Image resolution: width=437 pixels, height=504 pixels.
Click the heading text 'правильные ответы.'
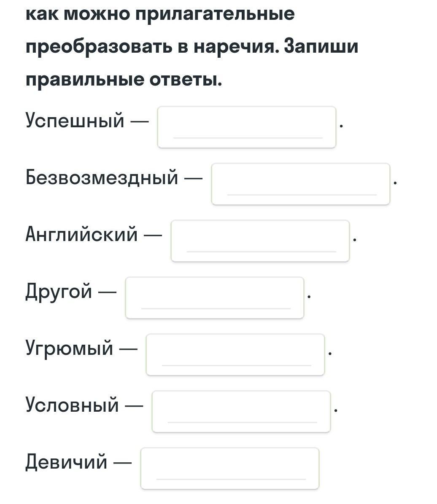pos(124,79)
